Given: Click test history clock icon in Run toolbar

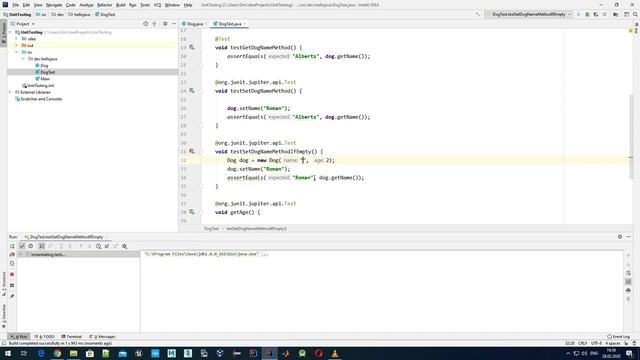Looking at the screenshot, I should [x=98, y=246].
